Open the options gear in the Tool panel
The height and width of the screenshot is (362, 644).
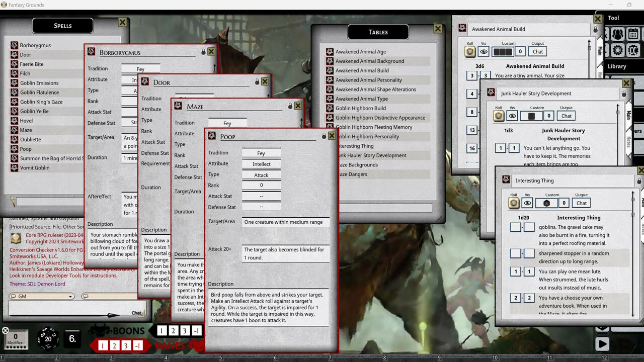pyautogui.click(x=618, y=50)
